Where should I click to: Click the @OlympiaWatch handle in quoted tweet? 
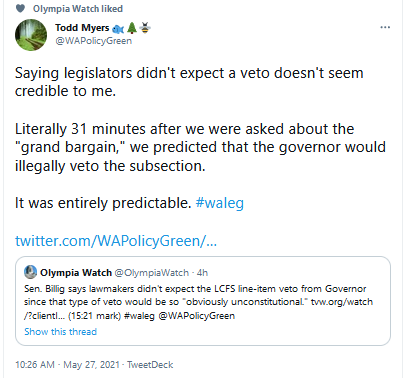tap(152, 273)
